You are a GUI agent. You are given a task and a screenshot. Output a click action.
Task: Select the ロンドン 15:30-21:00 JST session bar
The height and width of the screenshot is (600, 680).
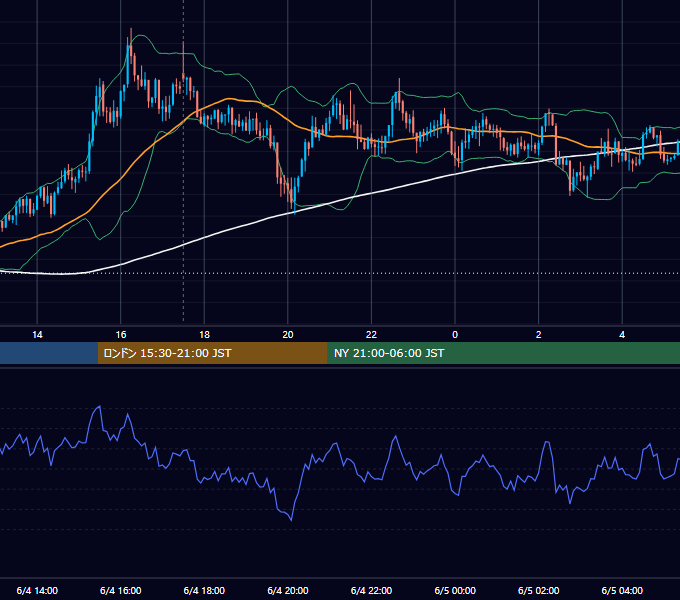[212, 353]
